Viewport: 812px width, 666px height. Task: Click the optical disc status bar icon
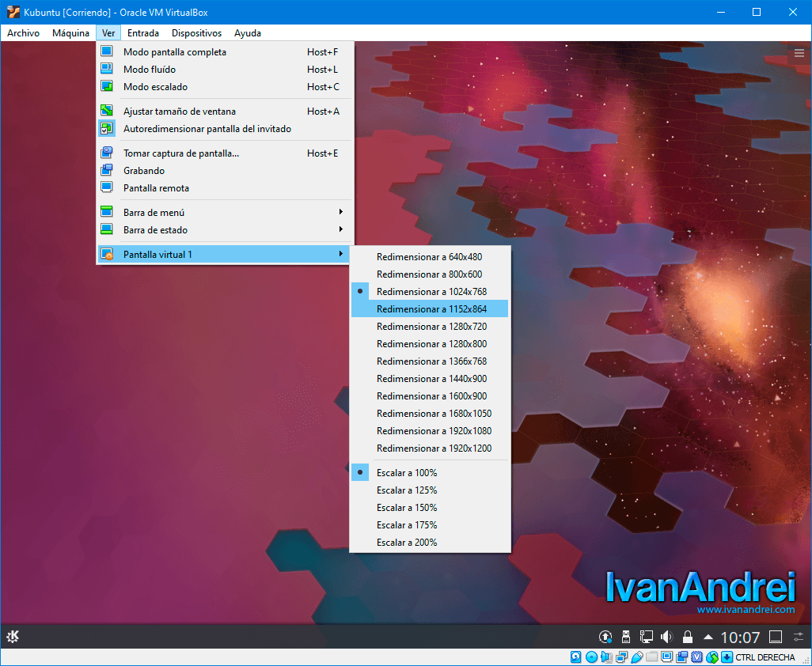(591, 657)
